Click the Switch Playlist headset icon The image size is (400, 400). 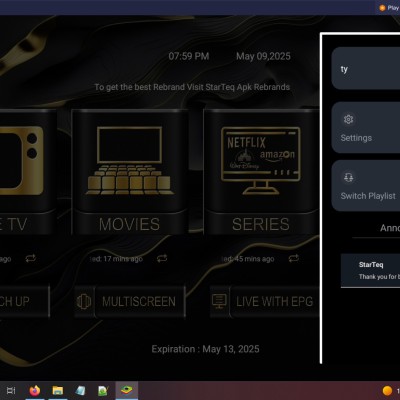pyautogui.click(x=348, y=177)
